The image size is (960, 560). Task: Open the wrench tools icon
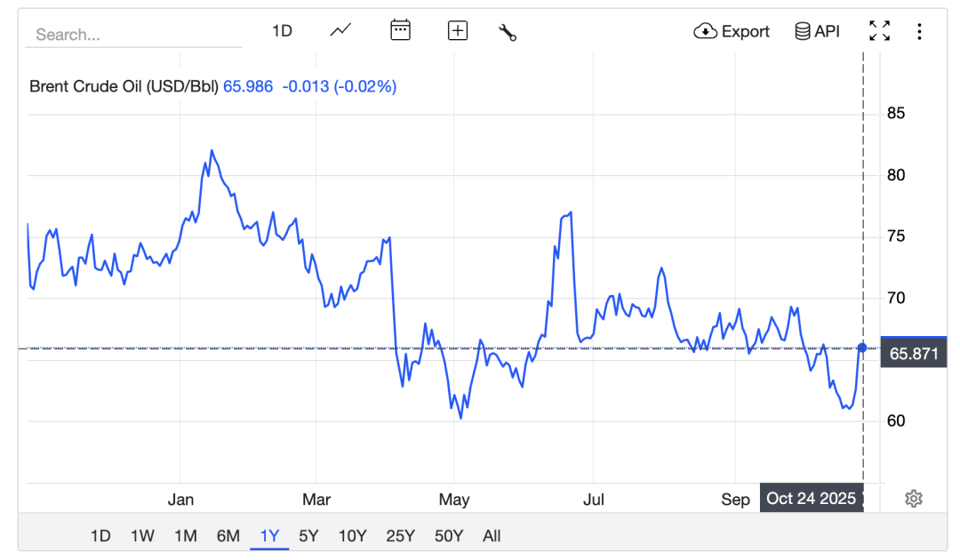(508, 32)
